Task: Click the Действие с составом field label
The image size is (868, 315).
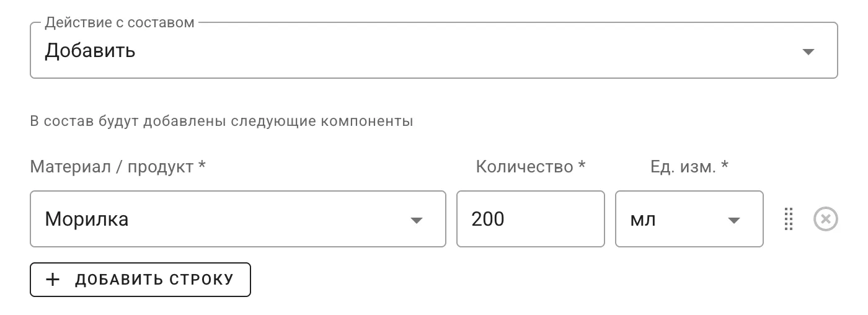Action: tap(120, 23)
